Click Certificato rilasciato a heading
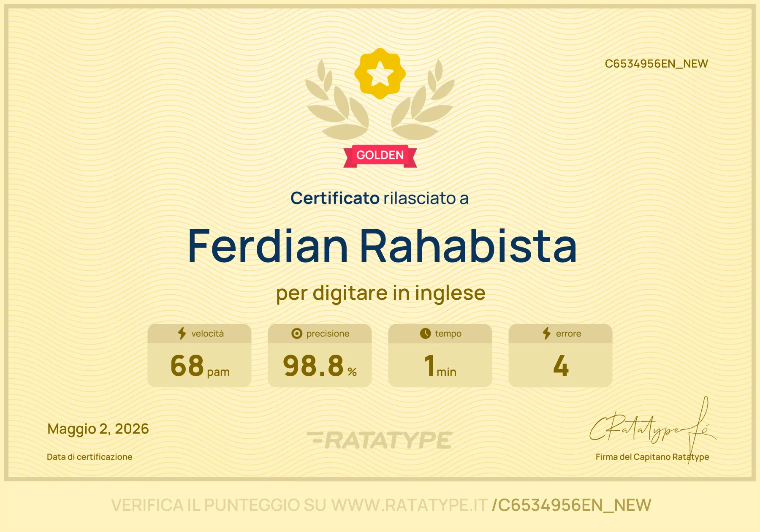 pos(380,198)
